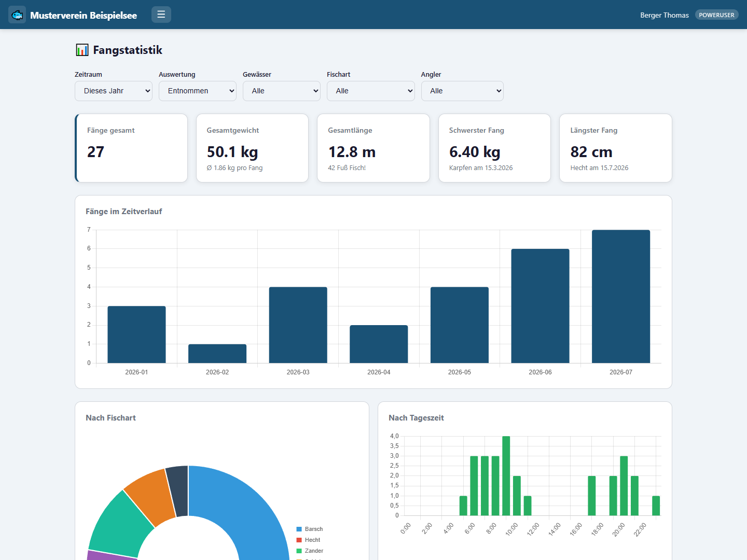Select the Hecht legend color swatch
The height and width of the screenshot is (560, 747).
(x=299, y=540)
